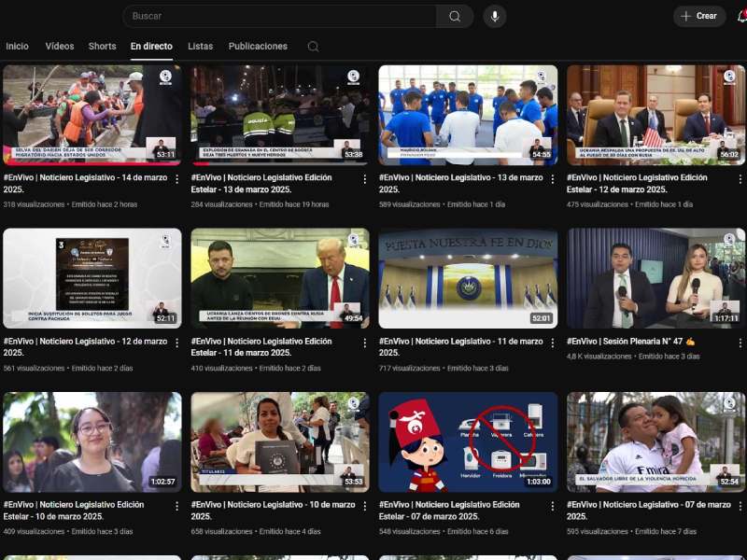747x560 pixels.
Task: Open the blue soccer team thumbnail video
Action: 468,114
